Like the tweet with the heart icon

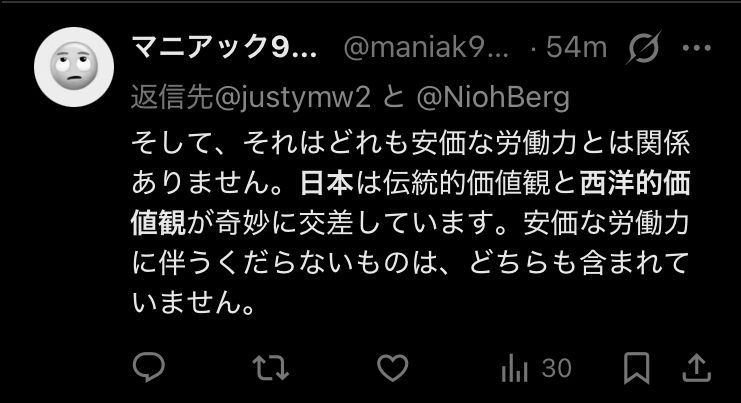392,368
